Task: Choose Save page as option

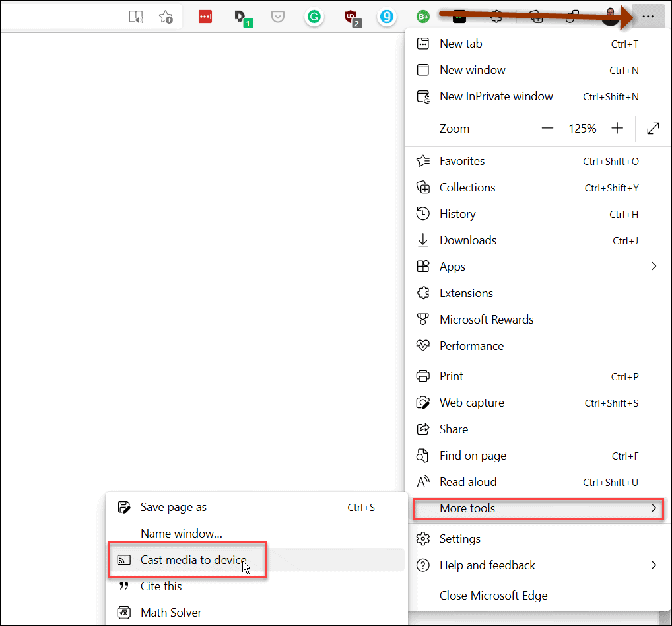Action: click(173, 507)
